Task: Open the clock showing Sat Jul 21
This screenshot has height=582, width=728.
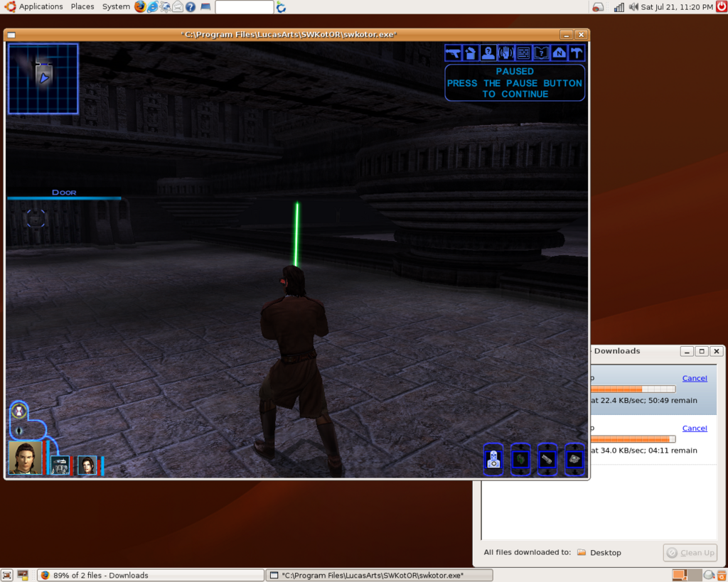Action: pyautogui.click(x=677, y=7)
